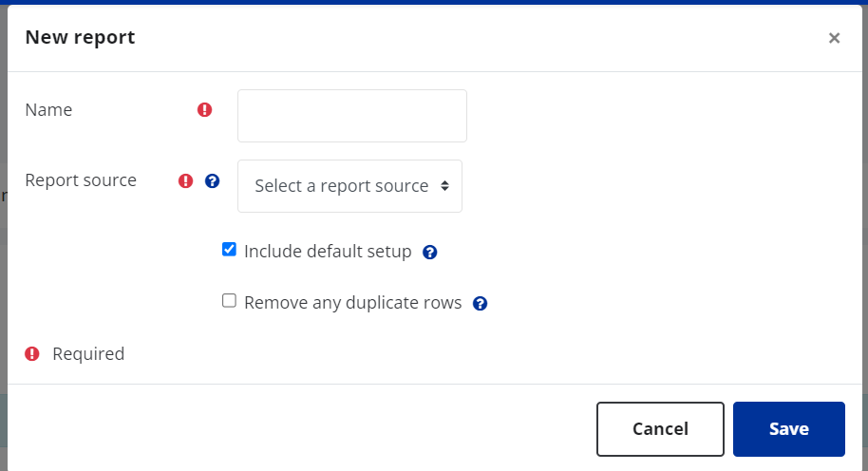Cancel creating the new report

click(x=660, y=429)
